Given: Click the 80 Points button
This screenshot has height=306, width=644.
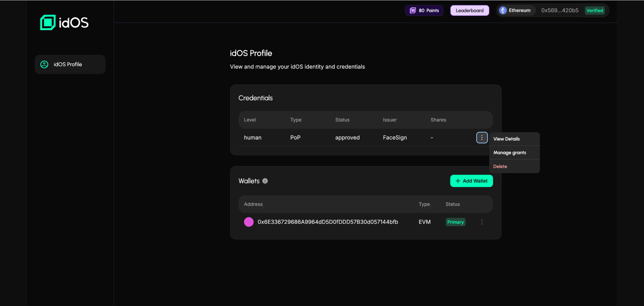Looking at the screenshot, I should click(x=424, y=10).
